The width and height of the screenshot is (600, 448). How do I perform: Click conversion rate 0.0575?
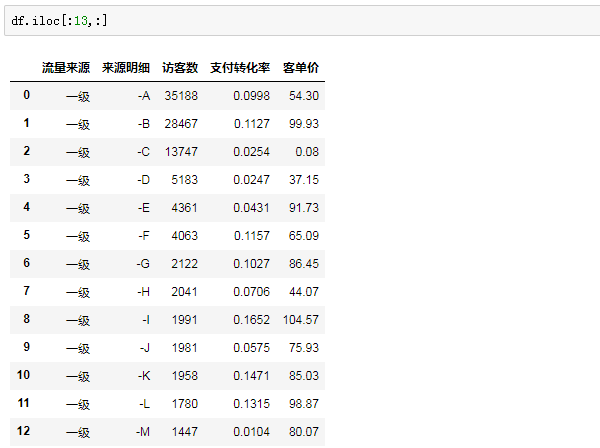251,348
